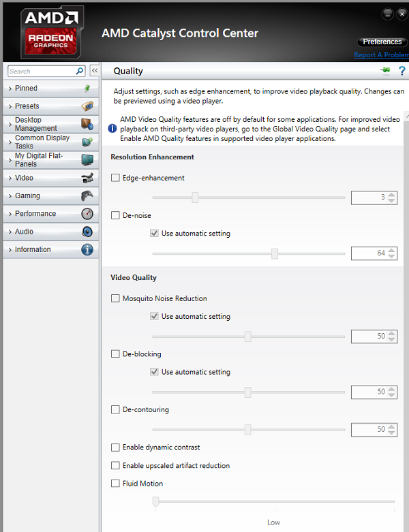Image resolution: width=409 pixels, height=532 pixels.
Task: Open the Audio menu item
Action: tap(51, 232)
